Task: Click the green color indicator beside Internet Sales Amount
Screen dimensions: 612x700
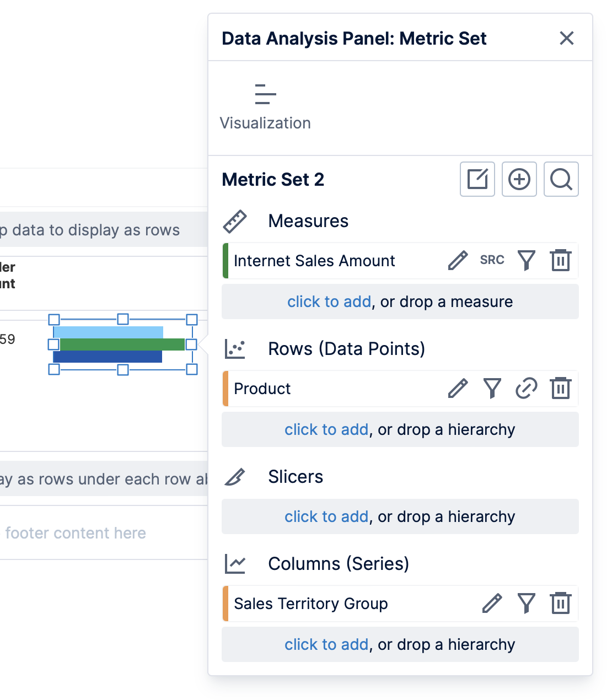Action: [x=226, y=260]
